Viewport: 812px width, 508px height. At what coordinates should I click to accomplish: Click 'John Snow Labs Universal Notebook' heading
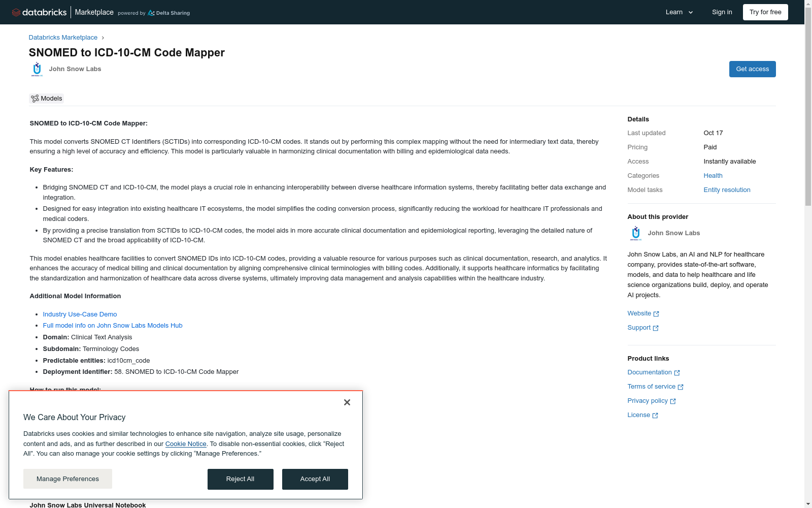pos(88,505)
